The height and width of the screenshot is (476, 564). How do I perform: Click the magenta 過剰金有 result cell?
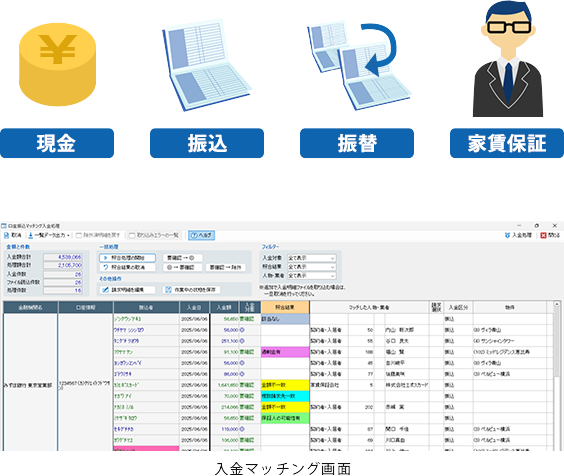(x=285, y=352)
